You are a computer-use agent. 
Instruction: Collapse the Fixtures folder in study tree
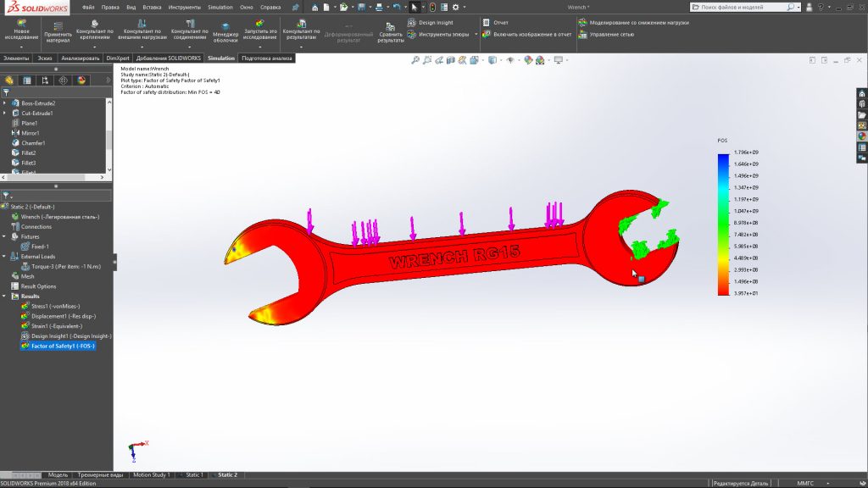click(x=5, y=236)
